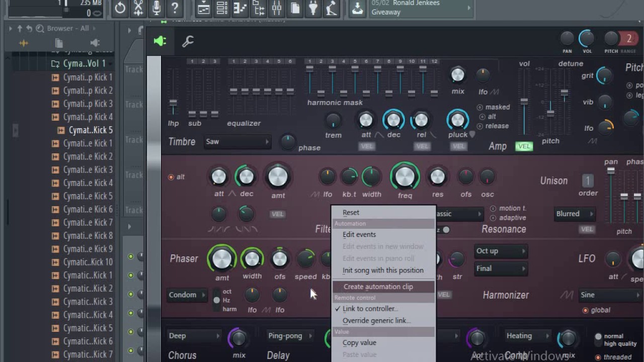Select Init song with this position
Image resolution: width=644 pixels, height=362 pixels.
pos(384,270)
